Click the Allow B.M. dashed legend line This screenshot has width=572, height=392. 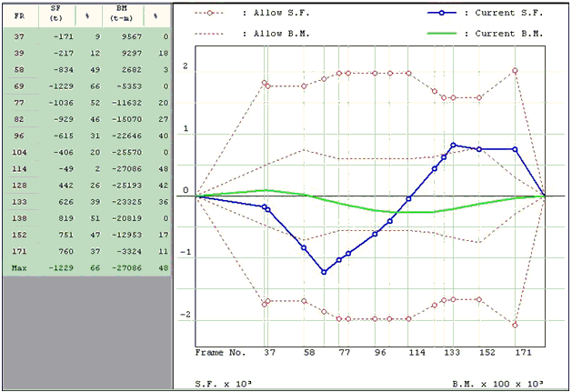point(210,34)
